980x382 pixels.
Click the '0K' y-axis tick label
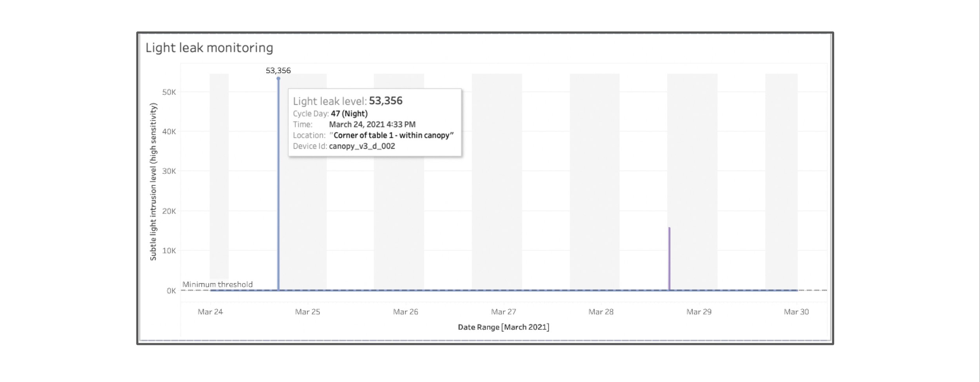click(x=171, y=291)
